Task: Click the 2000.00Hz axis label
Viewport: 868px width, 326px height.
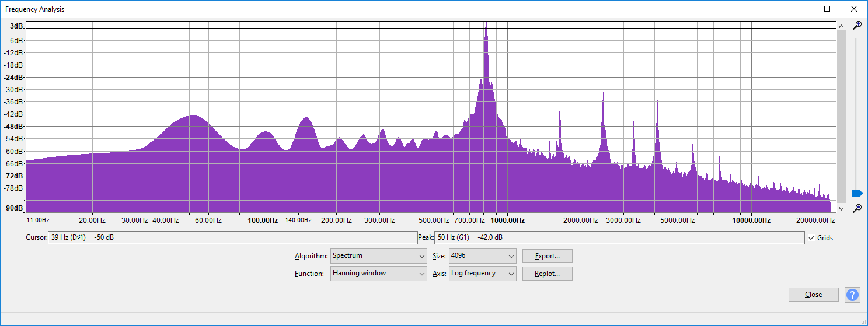Action: point(581,220)
